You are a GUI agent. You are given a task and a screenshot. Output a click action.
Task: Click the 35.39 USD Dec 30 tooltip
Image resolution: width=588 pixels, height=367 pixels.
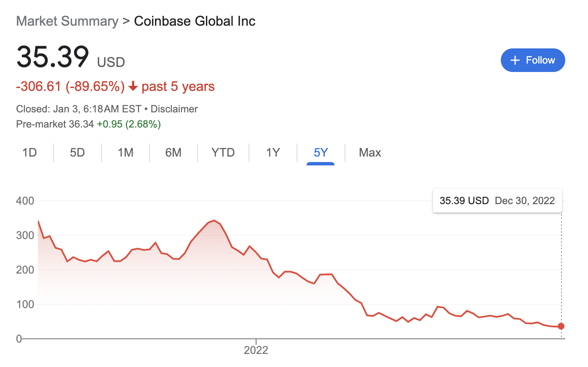pyautogui.click(x=497, y=201)
